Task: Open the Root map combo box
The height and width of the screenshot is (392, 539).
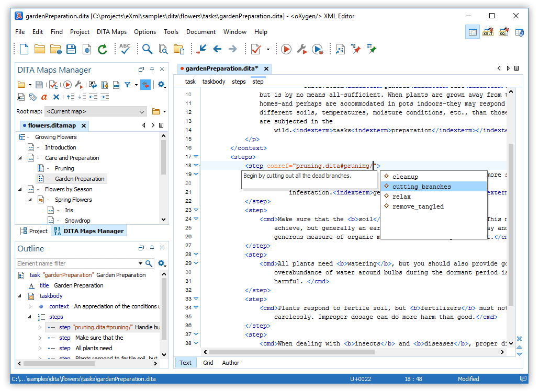Action: 96,111
